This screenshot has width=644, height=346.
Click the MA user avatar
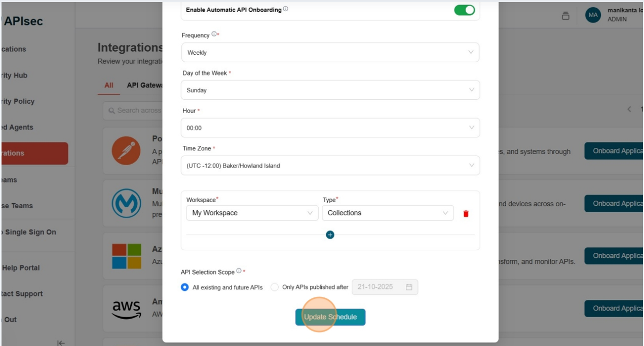(x=593, y=15)
